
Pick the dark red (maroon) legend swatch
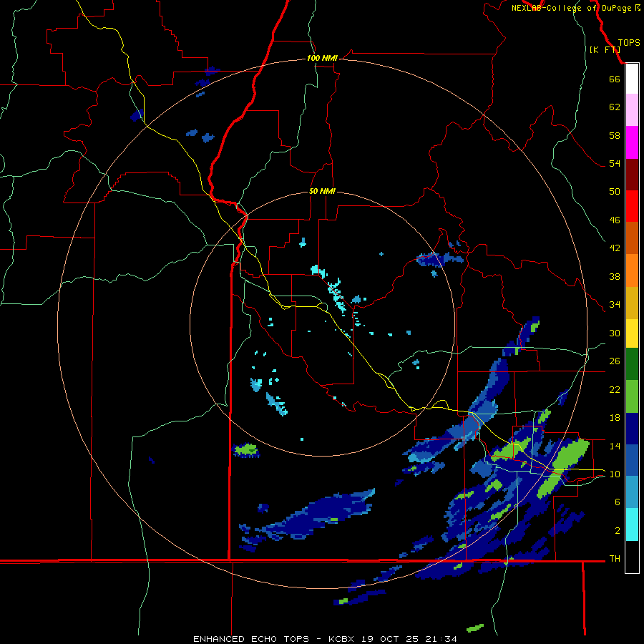[632, 175]
